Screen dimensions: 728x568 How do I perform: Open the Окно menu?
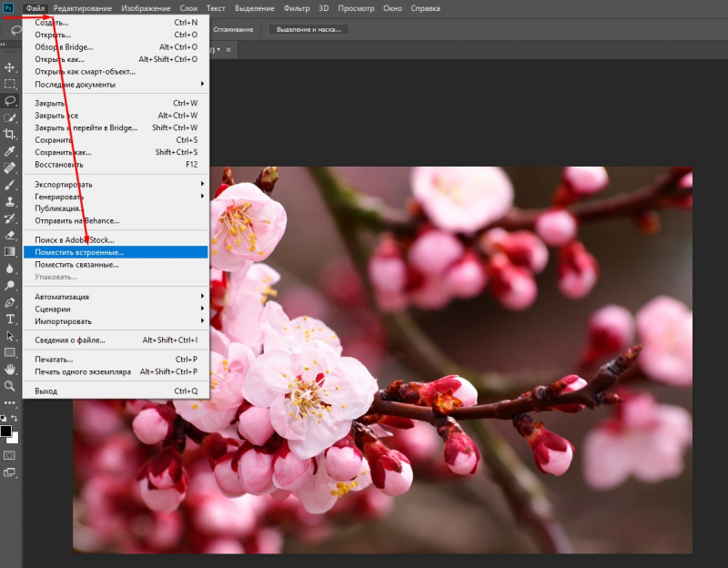click(392, 8)
